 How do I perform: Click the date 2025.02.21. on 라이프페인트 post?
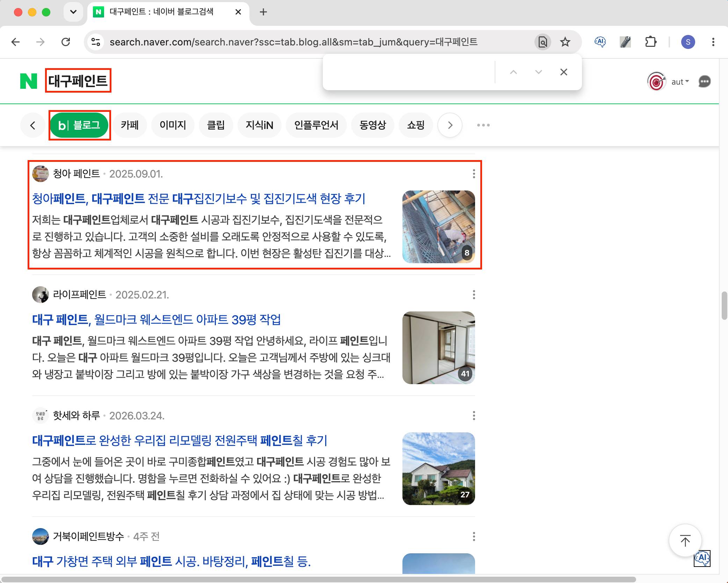tap(142, 295)
